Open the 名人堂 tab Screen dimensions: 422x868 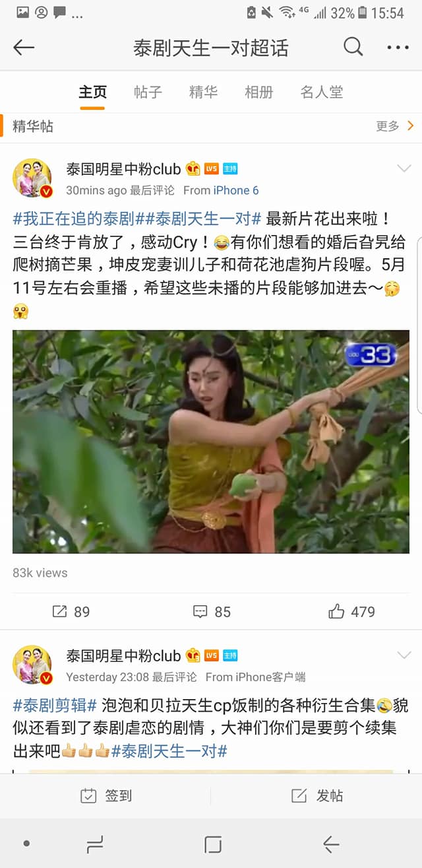322,92
